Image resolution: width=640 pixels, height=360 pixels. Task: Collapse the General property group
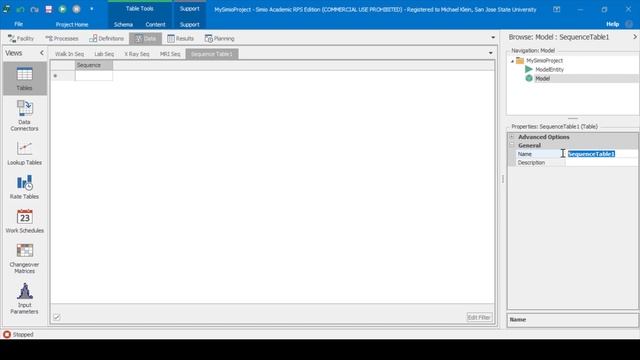[512, 145]
